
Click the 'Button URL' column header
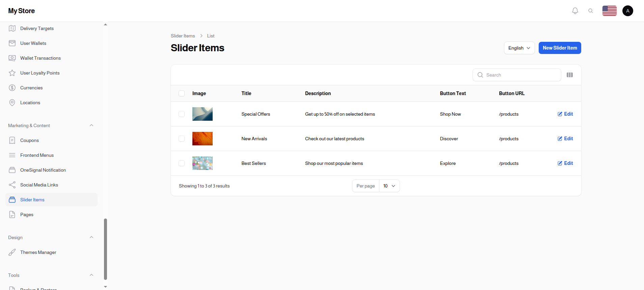tap(512, 93)
